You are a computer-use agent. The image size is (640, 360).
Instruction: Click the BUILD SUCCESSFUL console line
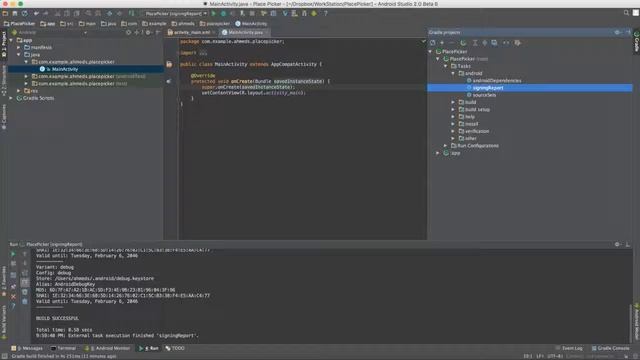[57, 318]
